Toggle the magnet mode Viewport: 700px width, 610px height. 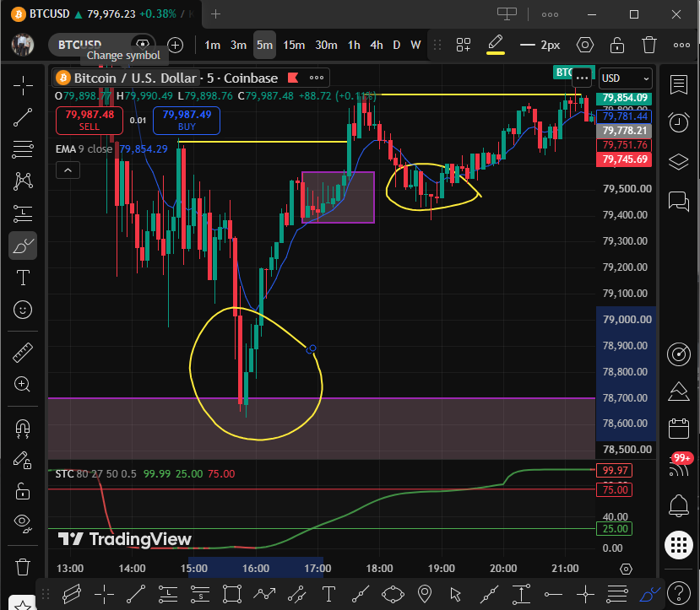[x=23, y=429]
